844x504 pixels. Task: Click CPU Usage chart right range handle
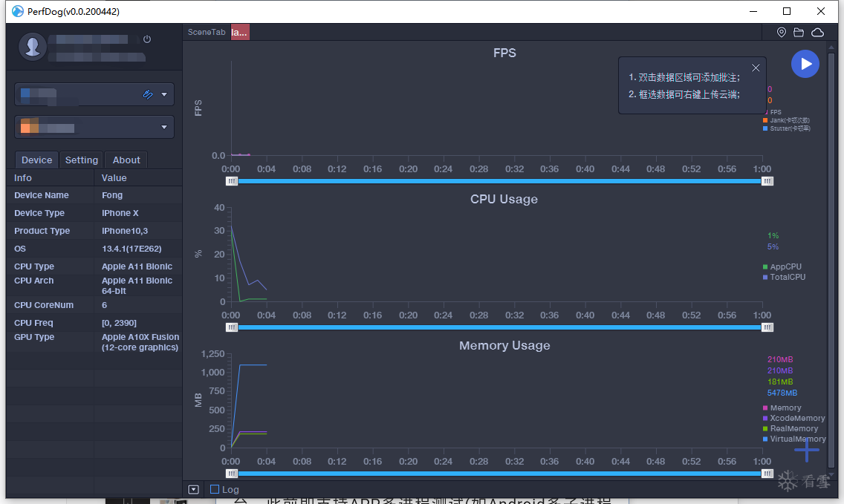767,327
